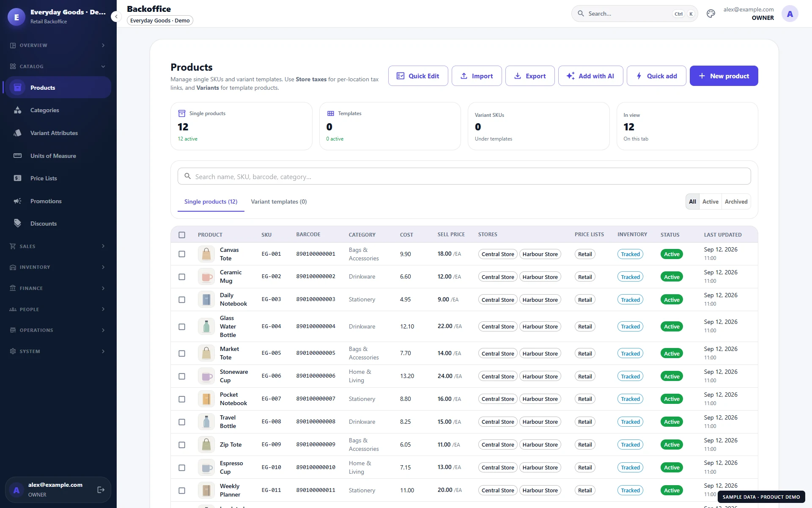The image size is (812, 508).
Task: Tick the select-all checkbox in table header
Action: pos(182,235)
